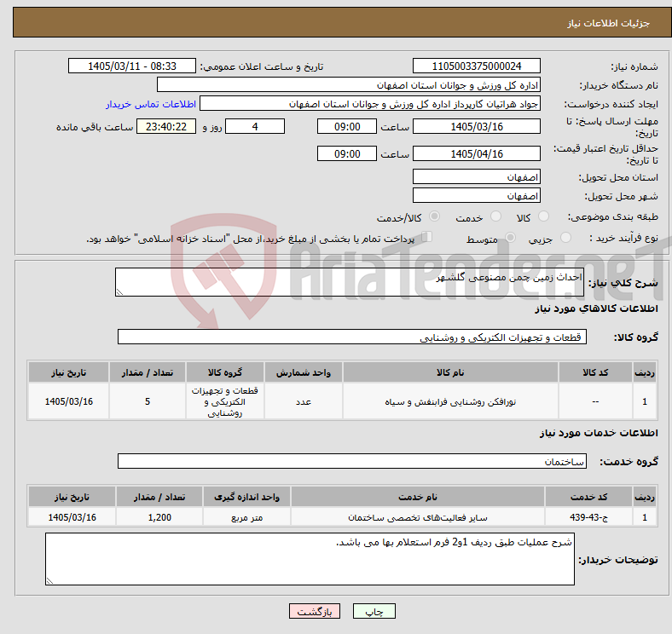Click the واحد شمارش column header

click(x=303, y=372)
